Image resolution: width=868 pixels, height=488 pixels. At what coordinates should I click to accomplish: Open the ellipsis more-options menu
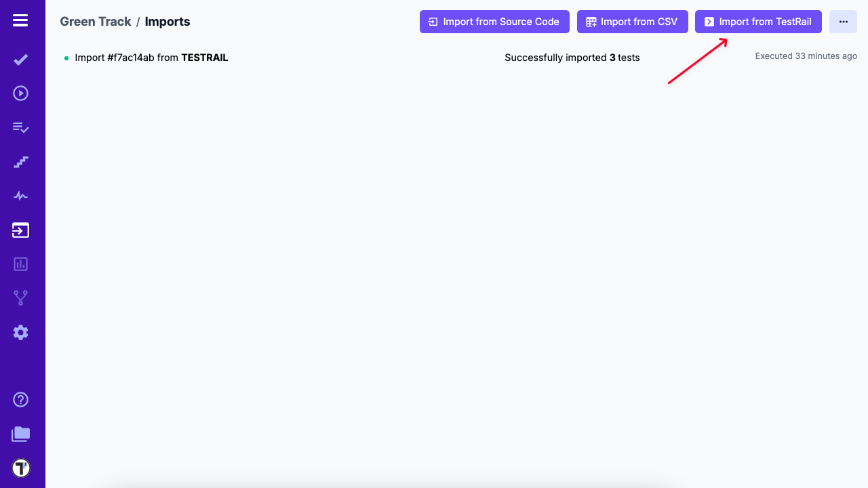click(x=843, y=21)
